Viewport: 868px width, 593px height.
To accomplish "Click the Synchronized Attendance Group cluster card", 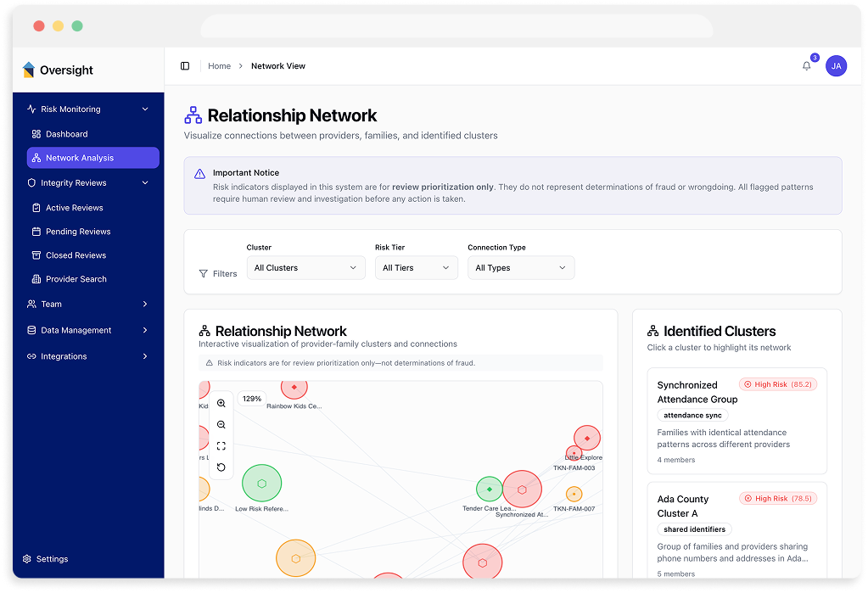I will (736, 420).
